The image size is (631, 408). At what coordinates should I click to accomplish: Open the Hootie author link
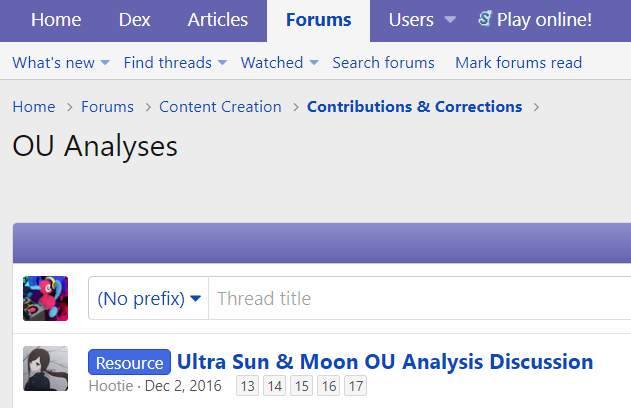coord(111,386)
